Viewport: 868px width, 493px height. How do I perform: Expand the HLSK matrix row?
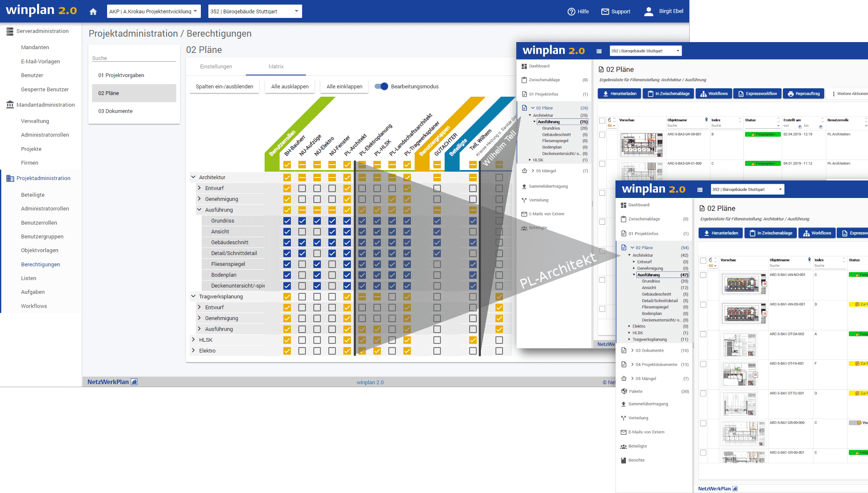(x=193, y=340)
